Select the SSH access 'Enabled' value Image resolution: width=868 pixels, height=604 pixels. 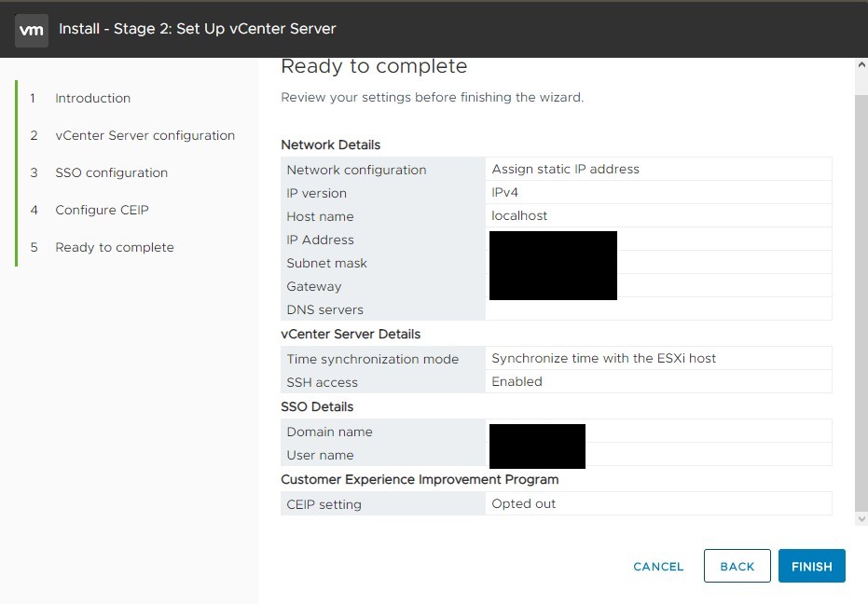point(517,381)
